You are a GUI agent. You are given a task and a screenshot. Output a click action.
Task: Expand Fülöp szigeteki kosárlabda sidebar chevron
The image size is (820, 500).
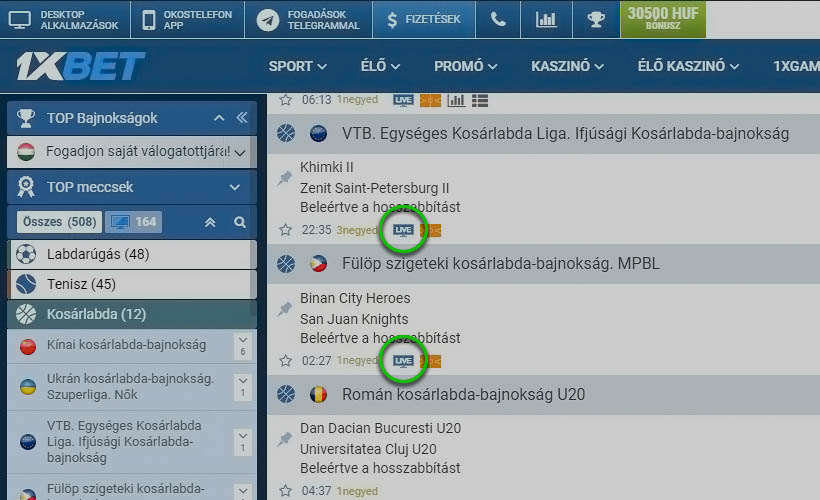tap(243, 492)
